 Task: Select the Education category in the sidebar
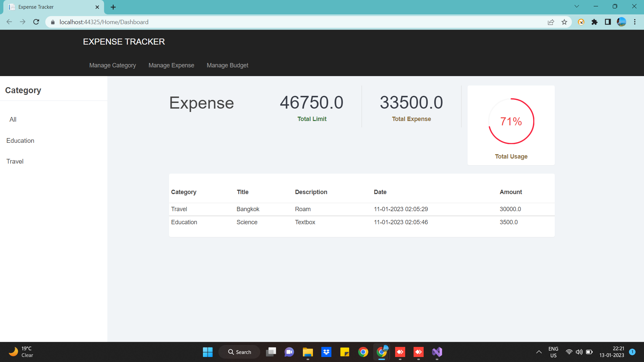(20, 140)
